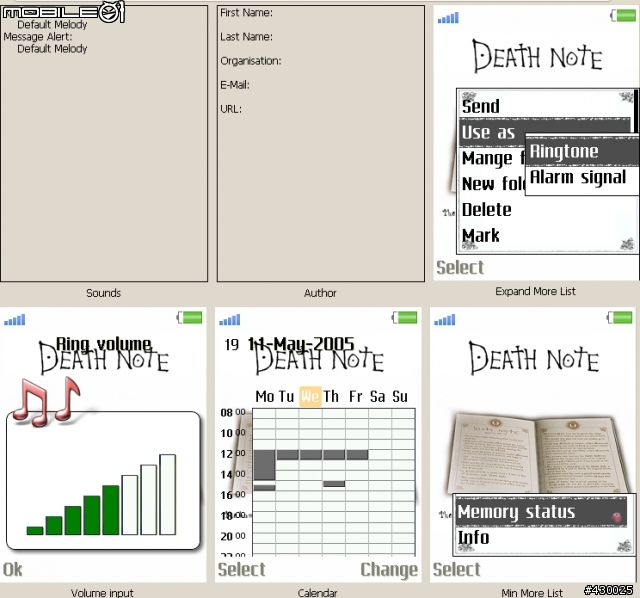Tap Select softkey in Expand More List
The height and width of the screenshot is (598, 640).
click(x=460, y=268)
